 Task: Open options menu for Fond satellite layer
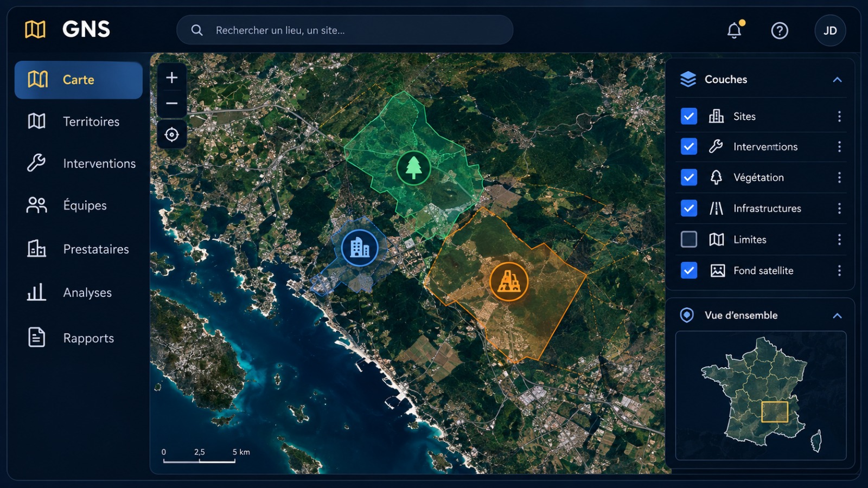[x=839, y=270]
